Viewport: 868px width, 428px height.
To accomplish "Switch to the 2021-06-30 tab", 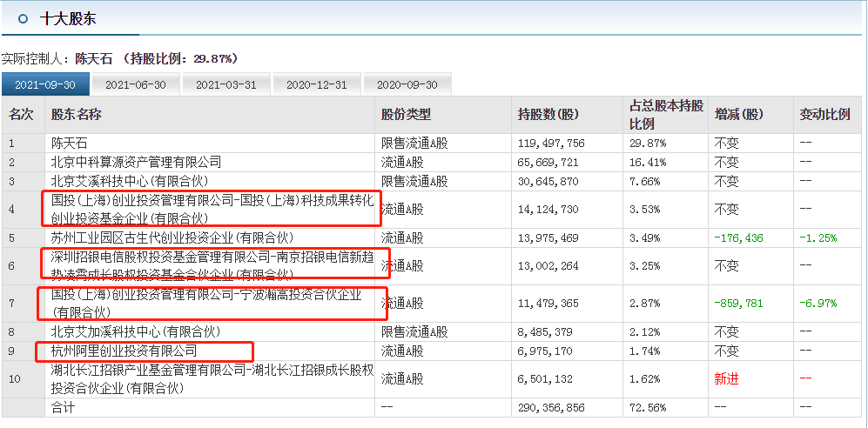I will [x=136, y=84].
